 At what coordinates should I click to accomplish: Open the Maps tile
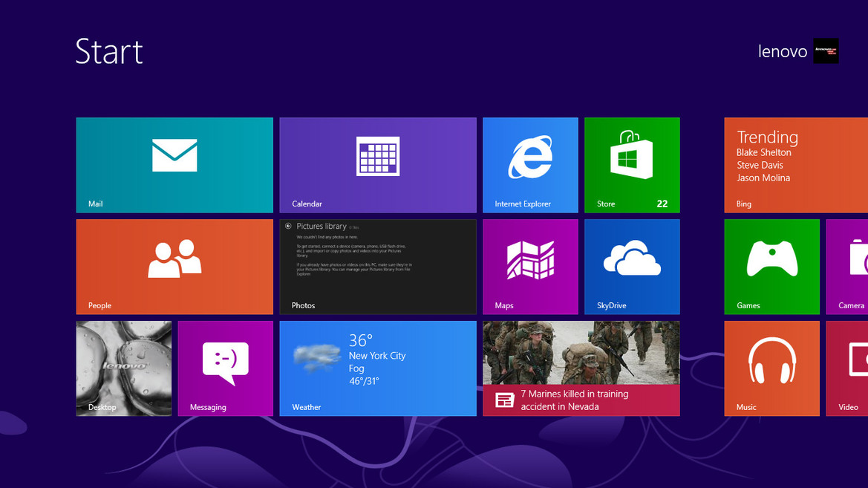[530, 267]
